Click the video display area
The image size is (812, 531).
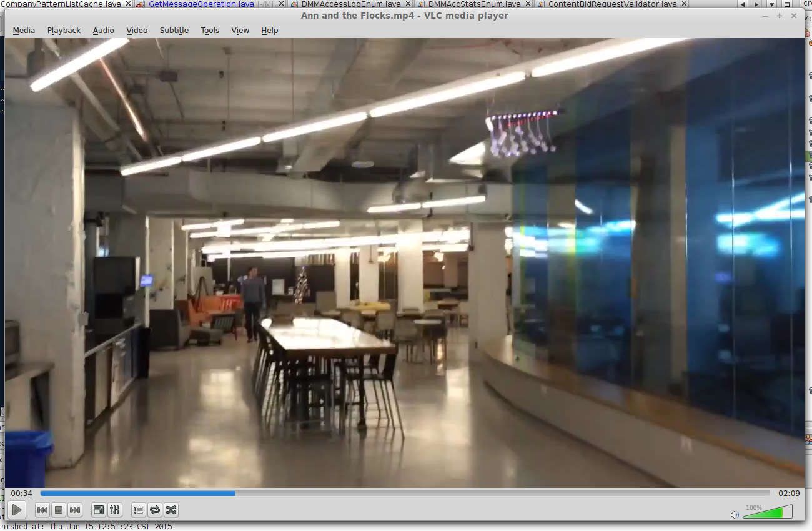pos(405,262)
